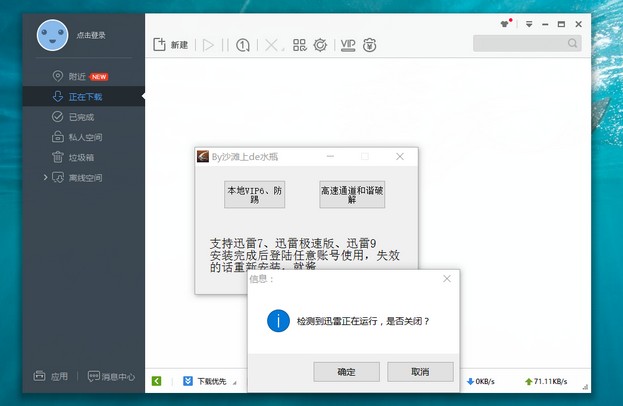Screen dimensions: 623x406
Task: Expand the 离线空间 tree arrow
Action: (45, 177)
